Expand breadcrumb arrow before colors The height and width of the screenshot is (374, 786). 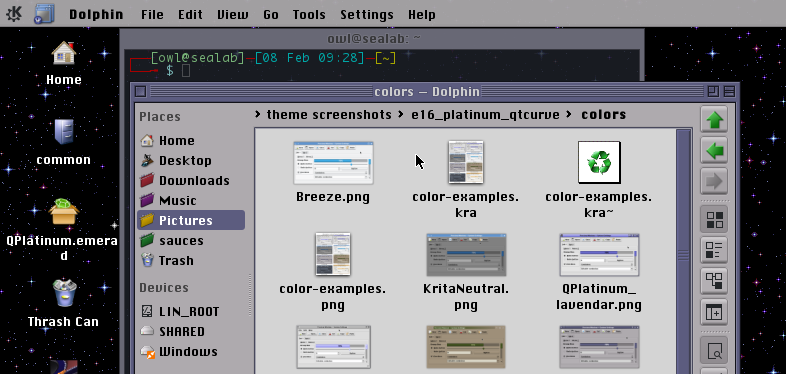569,114
